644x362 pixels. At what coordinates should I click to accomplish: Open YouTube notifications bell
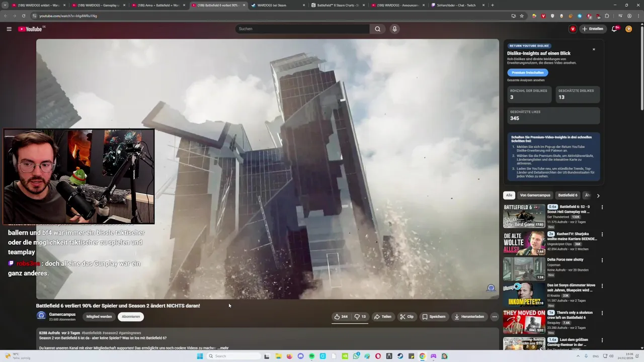[614, 29]
